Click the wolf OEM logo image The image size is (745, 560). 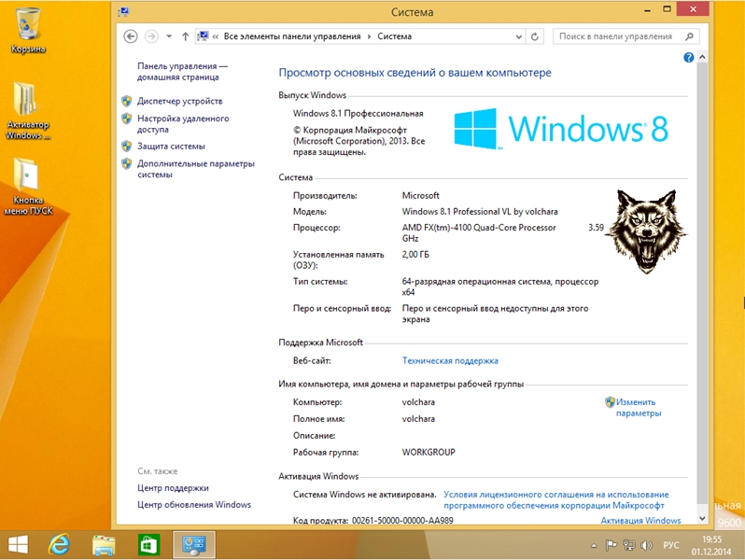(x=646, y=231)
